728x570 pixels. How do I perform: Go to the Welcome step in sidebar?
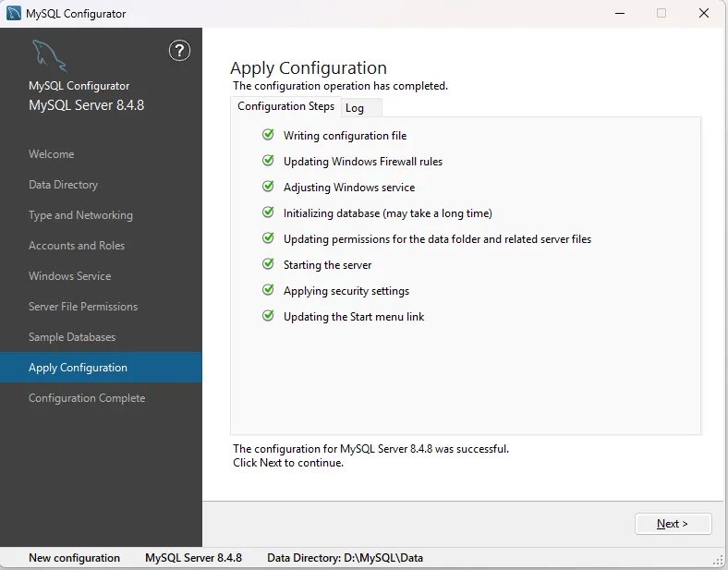52,154
